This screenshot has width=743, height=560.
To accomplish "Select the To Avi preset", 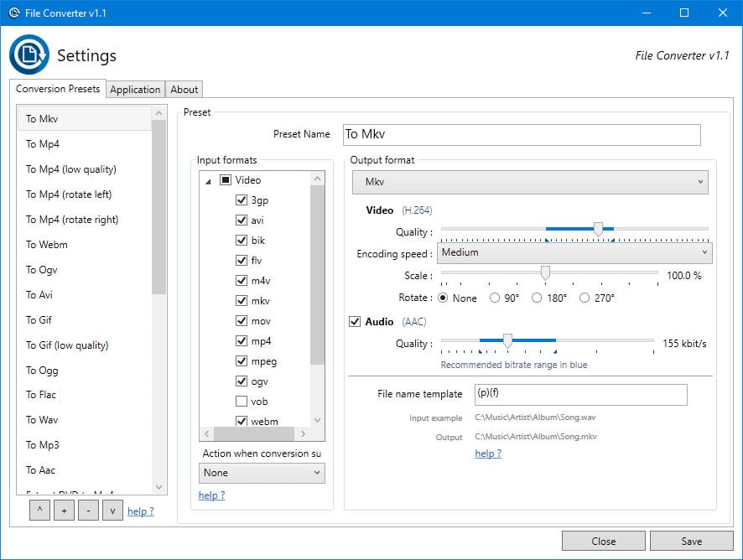I will [85, 295].
